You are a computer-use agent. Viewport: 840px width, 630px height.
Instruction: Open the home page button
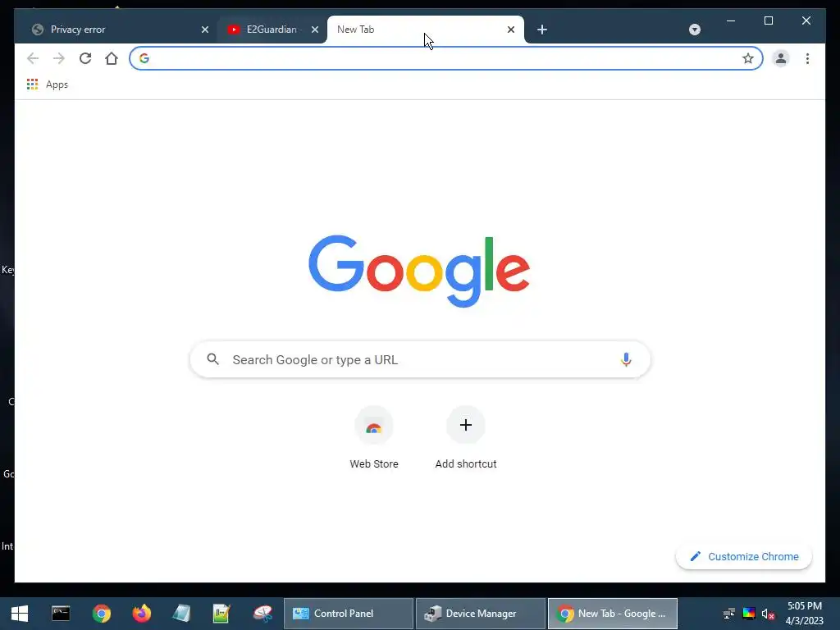[112, 58]
